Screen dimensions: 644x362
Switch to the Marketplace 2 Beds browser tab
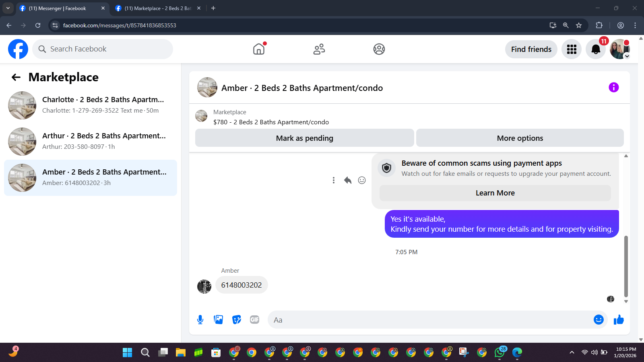(158, 8)
